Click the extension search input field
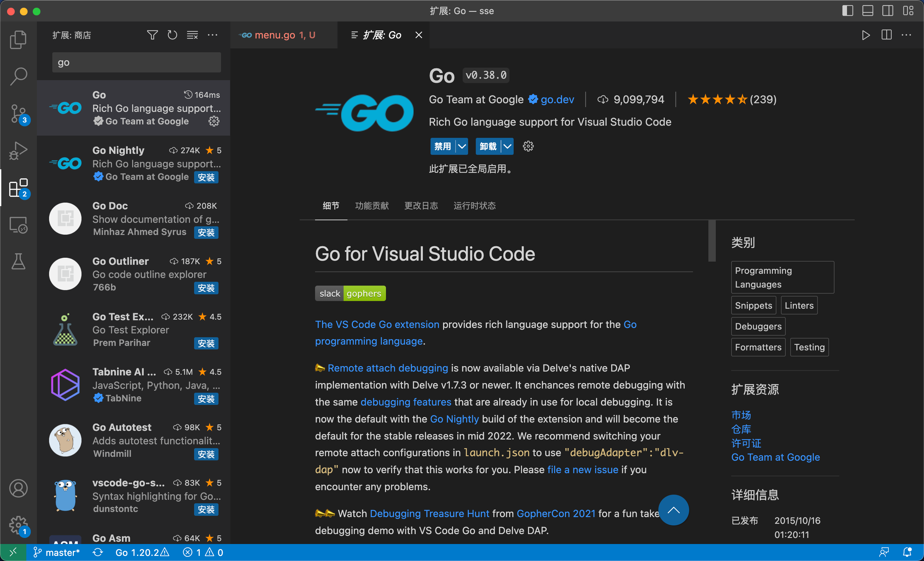The image size is (924, 561). [136, 63]
